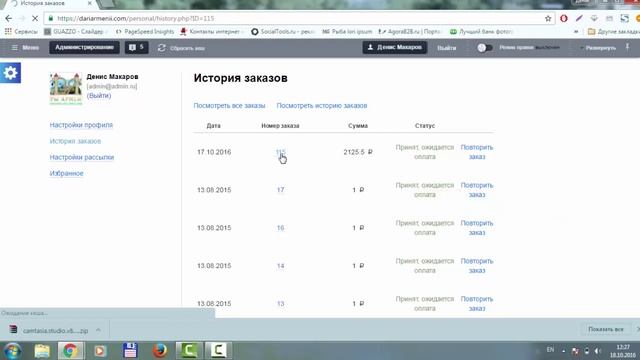Viewport: 640px width, 360px height.
Task: Click Выйти in admin toolbar
Action: pyautogui.click(x=447, y=48)
